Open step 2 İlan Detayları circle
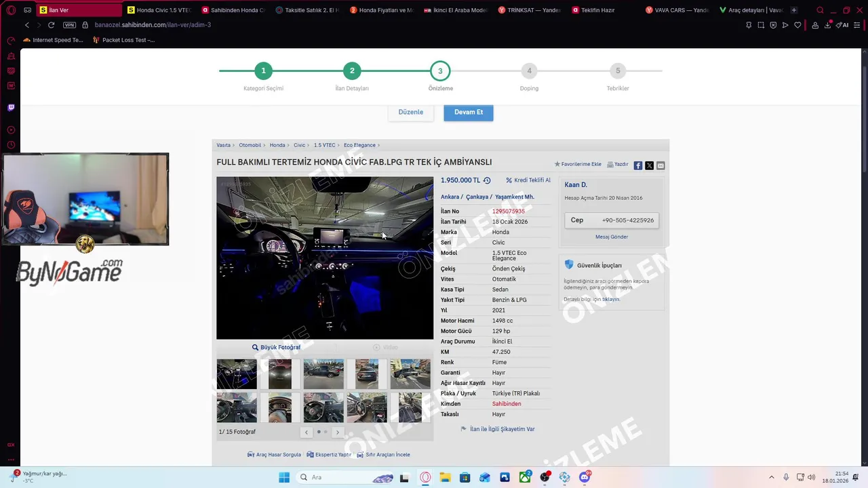 click(352, 70)
